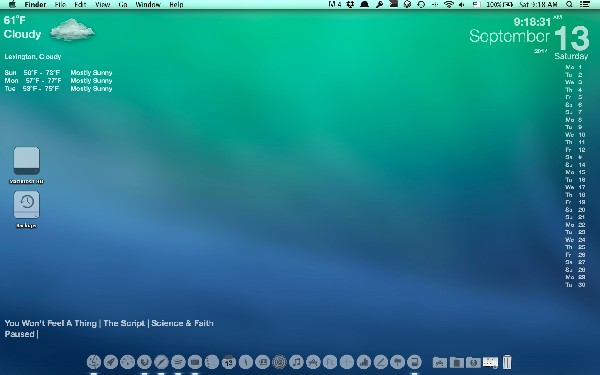Open the Apple menu
This screenshot has width=600, height=375.
click(12, 5)
